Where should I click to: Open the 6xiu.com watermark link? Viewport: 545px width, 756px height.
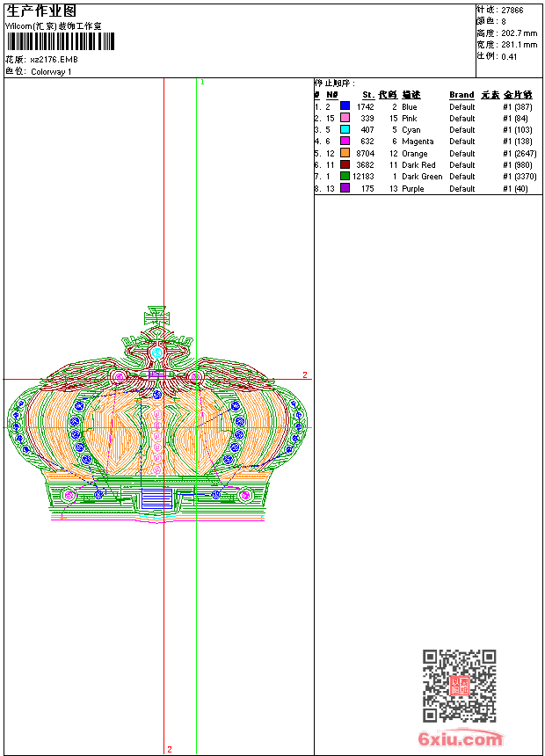tap(461, 738)
